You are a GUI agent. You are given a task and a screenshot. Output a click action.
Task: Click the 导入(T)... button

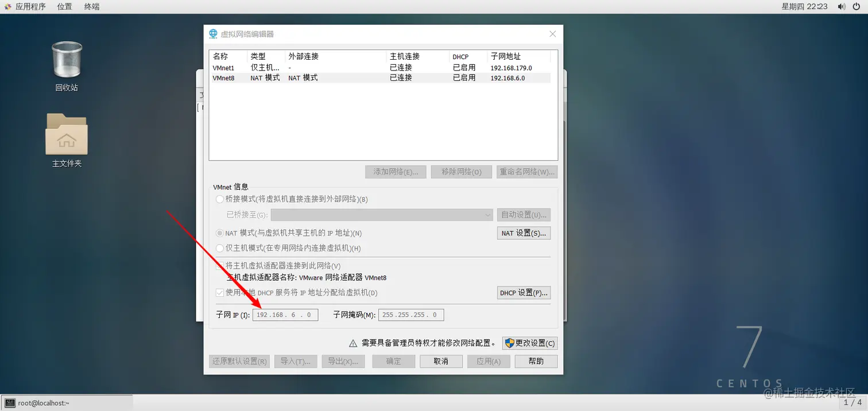tap(296, 361)
